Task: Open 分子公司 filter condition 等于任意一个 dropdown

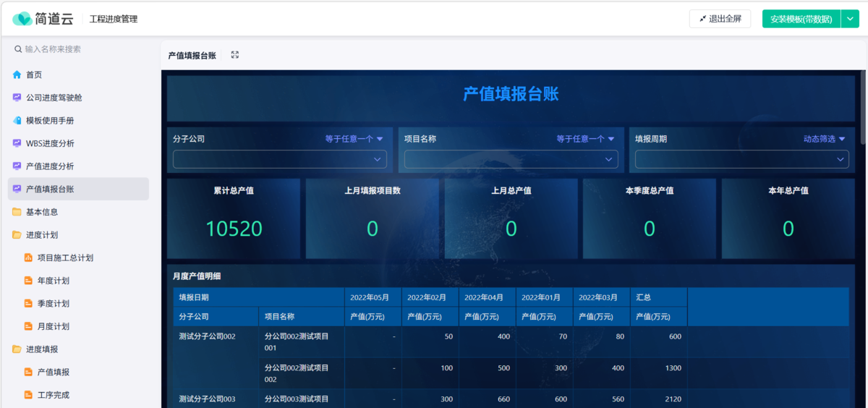Action: pos(354,139)
